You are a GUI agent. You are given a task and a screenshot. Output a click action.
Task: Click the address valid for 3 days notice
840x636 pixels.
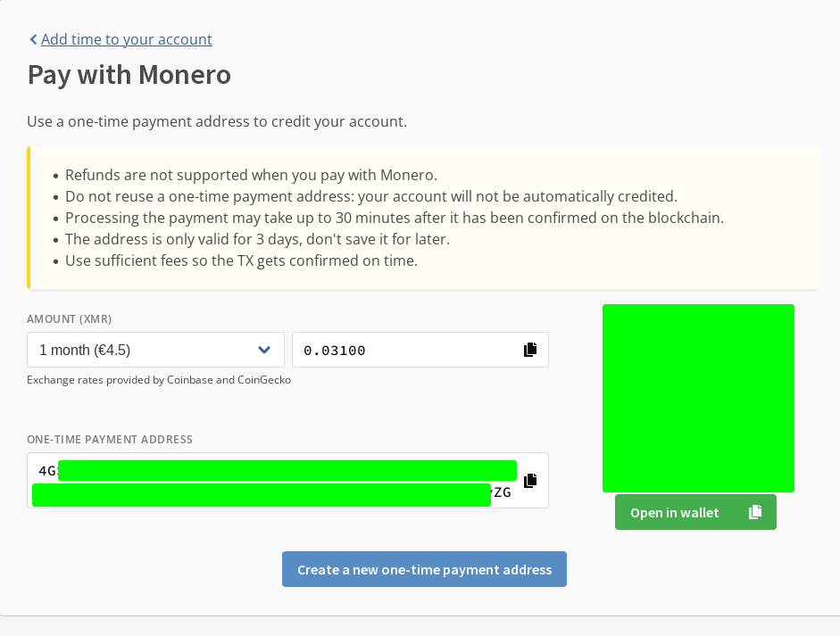pos(257,239)
